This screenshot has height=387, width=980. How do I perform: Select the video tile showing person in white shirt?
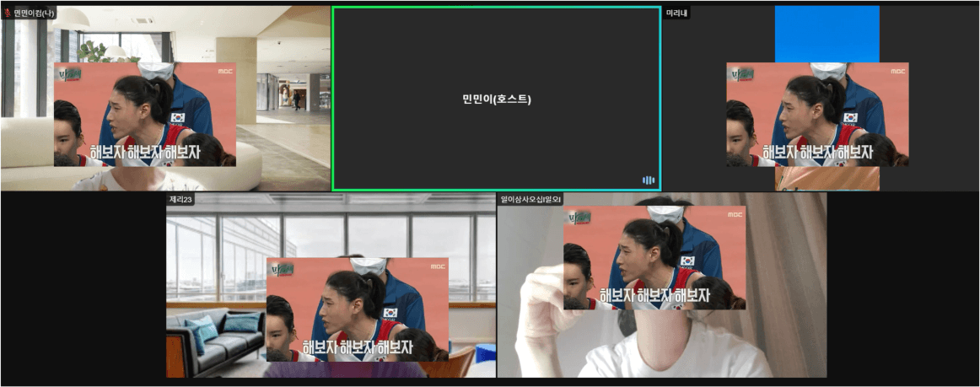point(662,285)
